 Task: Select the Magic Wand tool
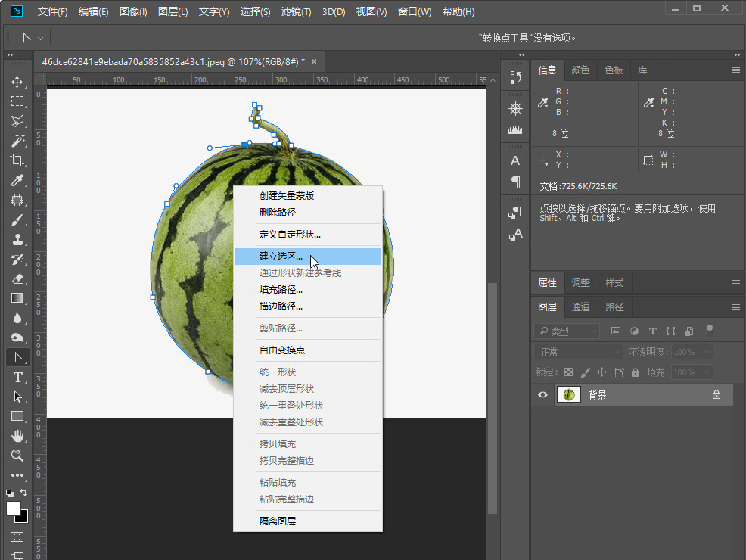pos(17,141)
